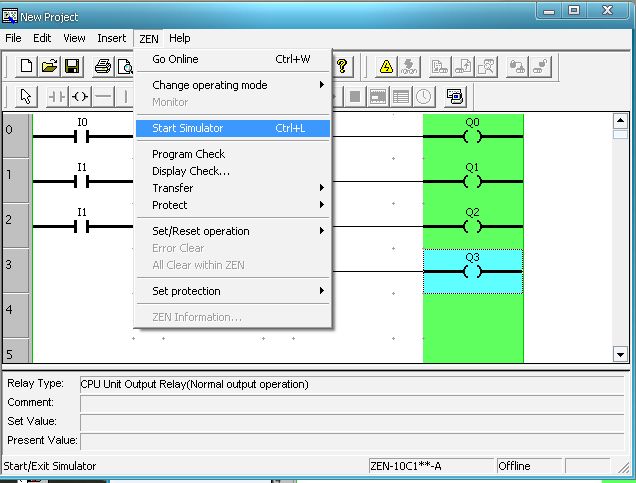Select the I0 contact on rung 0
Screen dimensions: 636x483
[82, 136]
